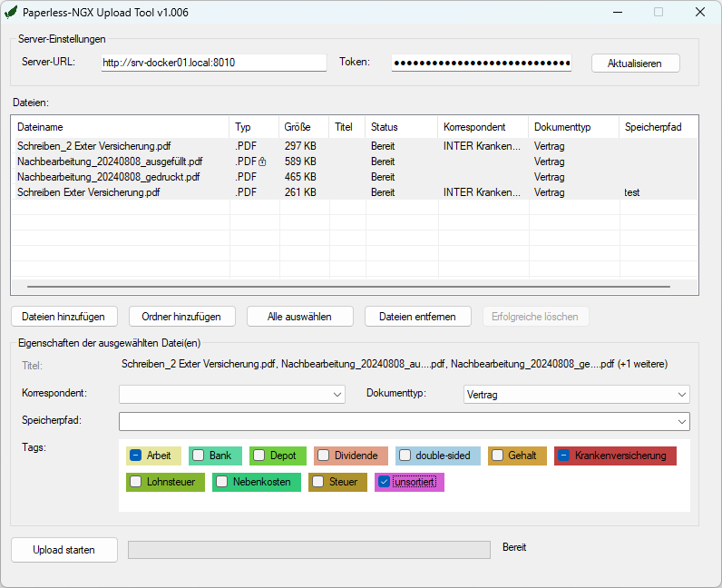Click the Aktualisieren button
This screenshot has height=588, width=722.
coord(636,64)
